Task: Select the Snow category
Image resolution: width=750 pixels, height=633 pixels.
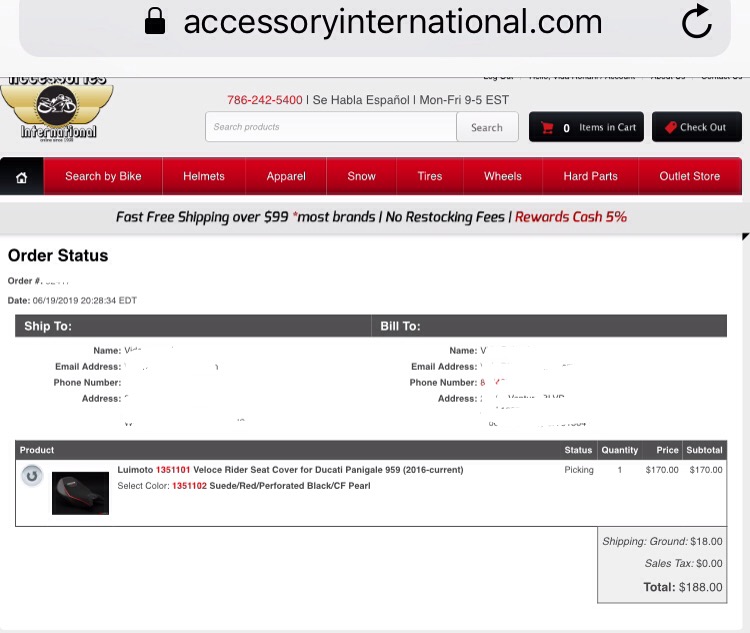Action: tap(362, 176)
